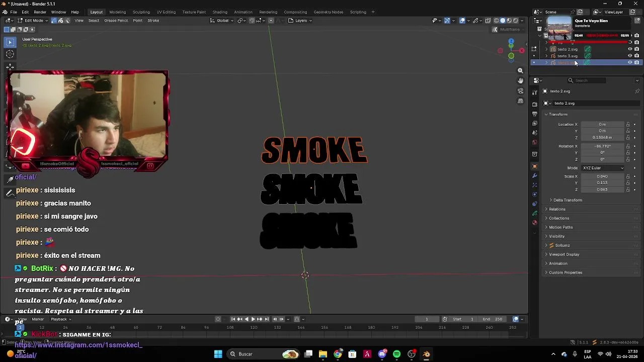The image size is (644, 362).
Task: Switch to Modeling workspace tab
Action: (118, 12)
